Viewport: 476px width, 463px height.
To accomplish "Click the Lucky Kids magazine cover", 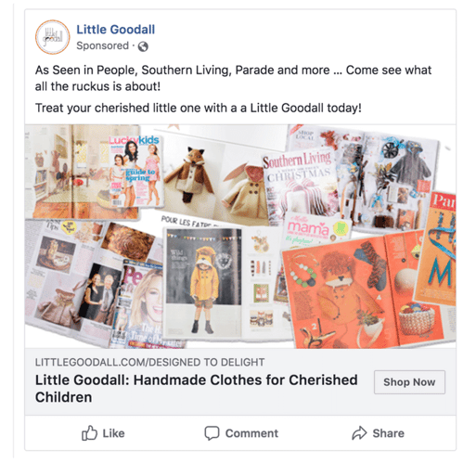I will (x=135, y=172).
